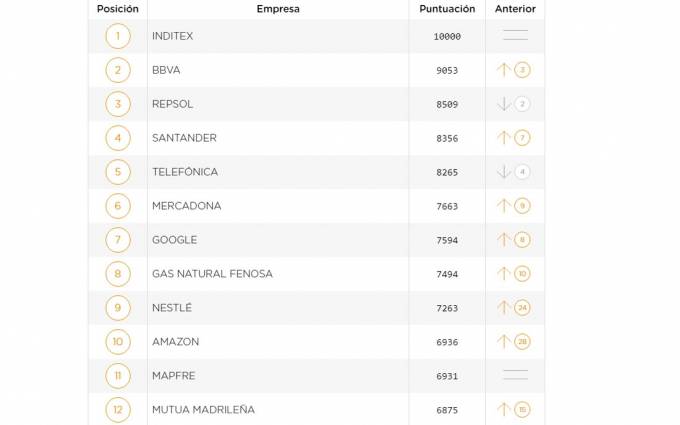Click the up arrow in MERCADONA row

click(x=504, y=206)
